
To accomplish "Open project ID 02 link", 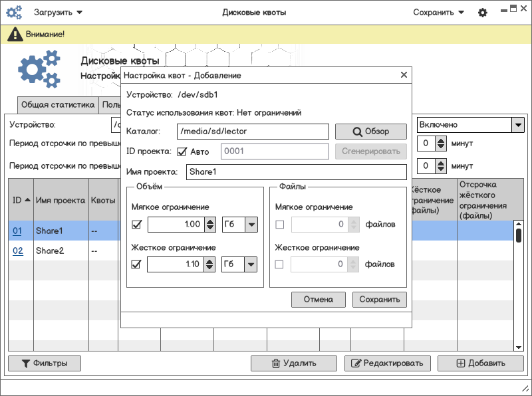I will 18,251.
